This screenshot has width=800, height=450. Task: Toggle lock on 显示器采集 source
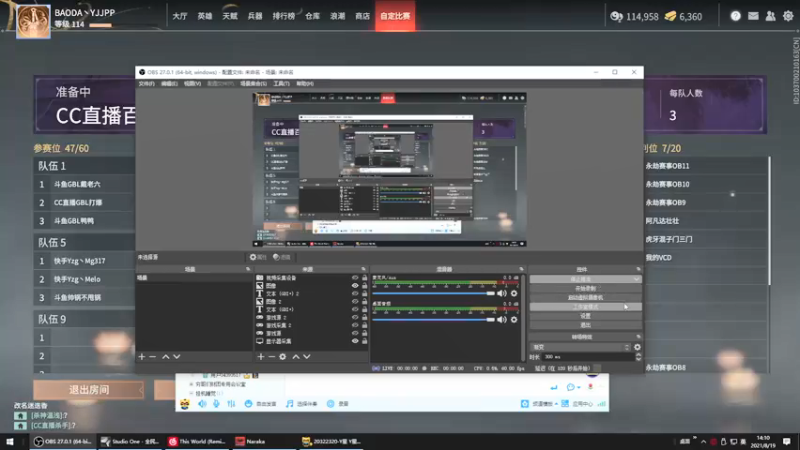coord(364,341)
